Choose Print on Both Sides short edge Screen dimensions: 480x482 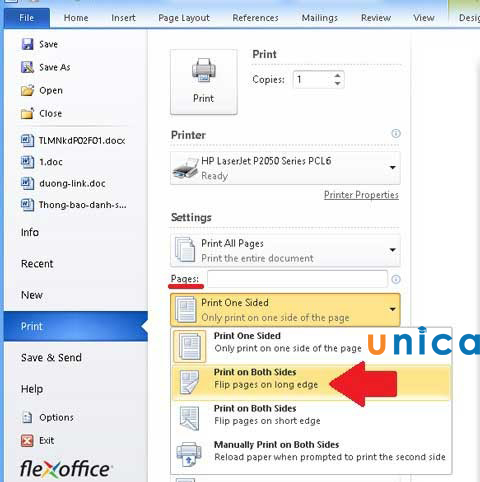point(311,418)
